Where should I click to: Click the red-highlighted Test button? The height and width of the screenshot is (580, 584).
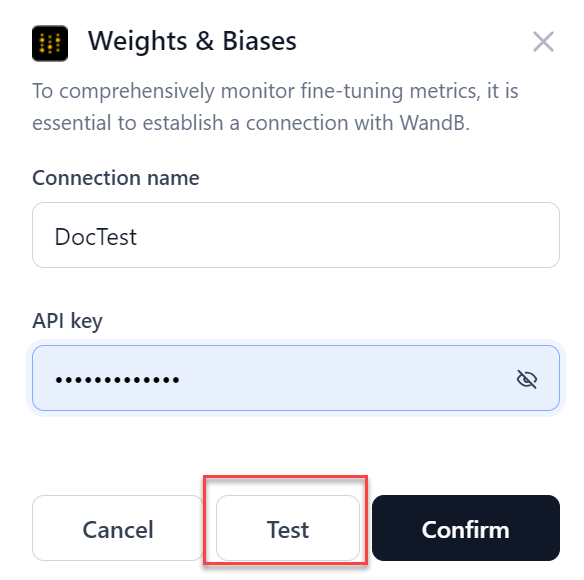tap(288, 528)
